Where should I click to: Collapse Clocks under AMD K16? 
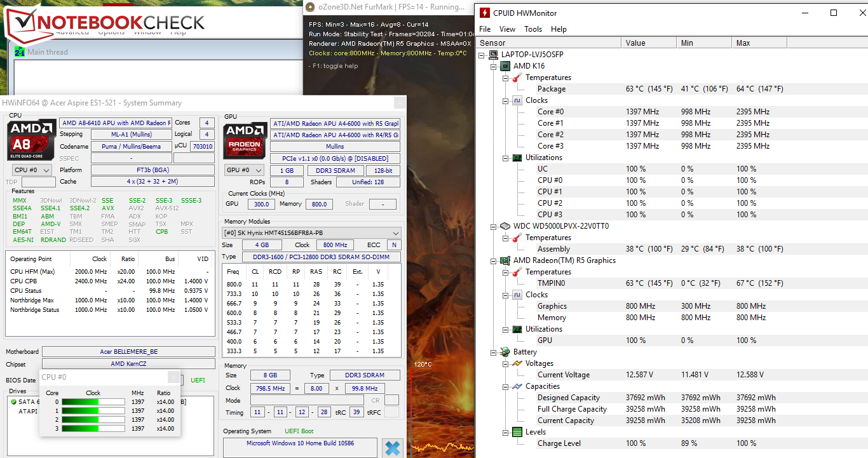click(x=506, y=100)
